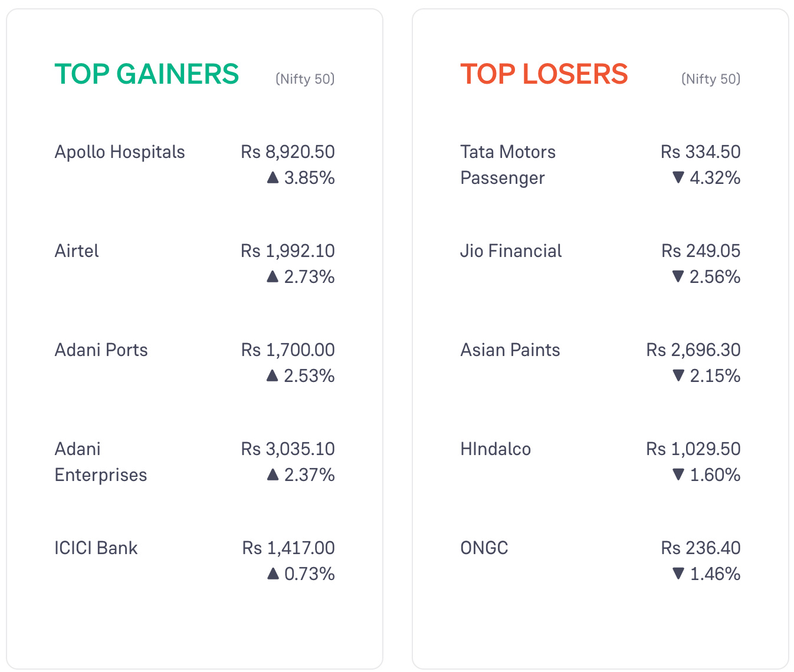This screenshot has width=794, height=672.
Task: Click the Asian Paints price Rs 2,696.30
Action: coord(694,350)
